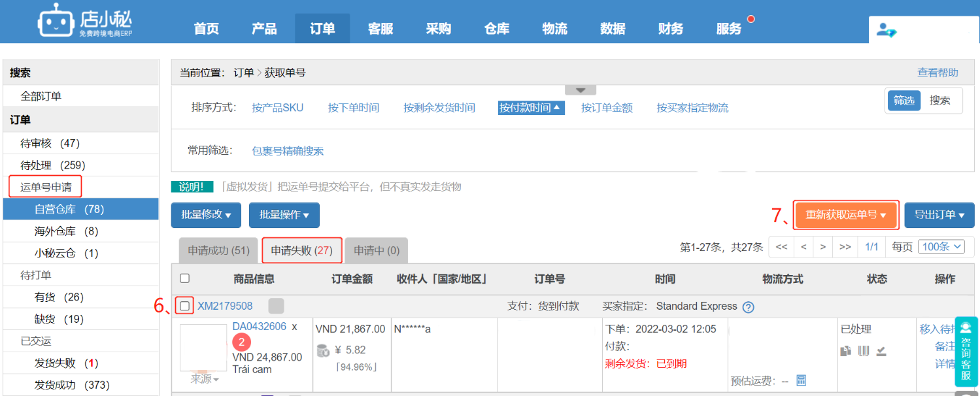980x396 pixels.
Task: Open the estimated freight calculator icon
Action: (x=801, y=380)
